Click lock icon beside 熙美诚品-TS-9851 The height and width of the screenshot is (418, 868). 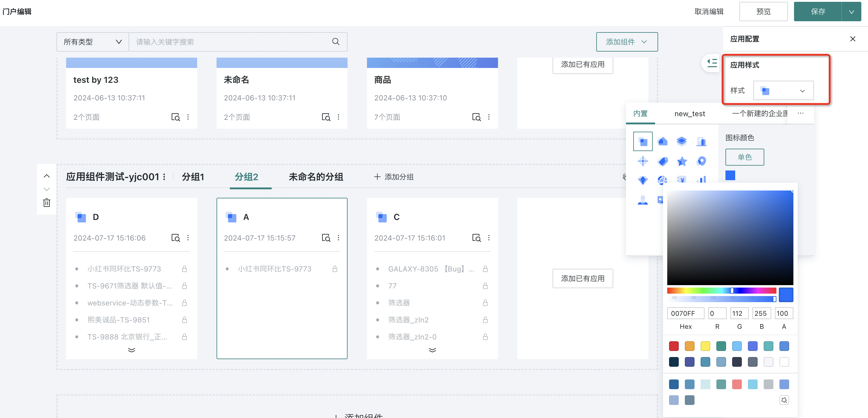tap(184, 320)
